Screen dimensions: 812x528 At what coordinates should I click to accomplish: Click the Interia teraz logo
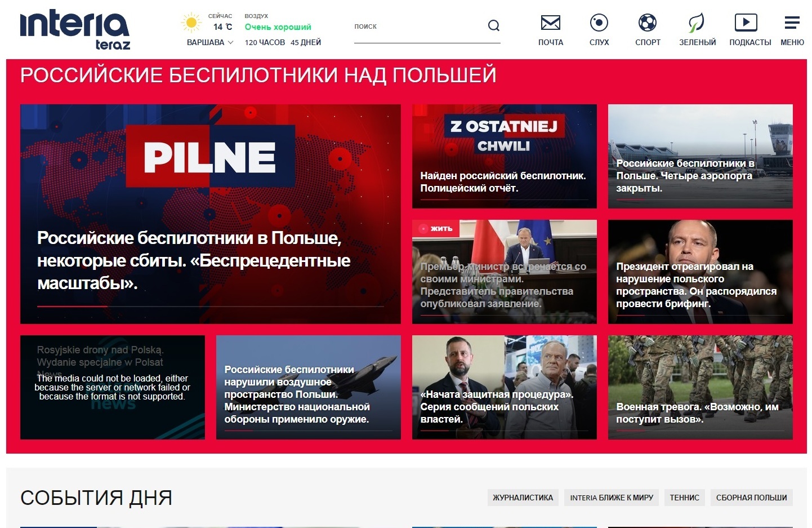[x=75, y=29]
